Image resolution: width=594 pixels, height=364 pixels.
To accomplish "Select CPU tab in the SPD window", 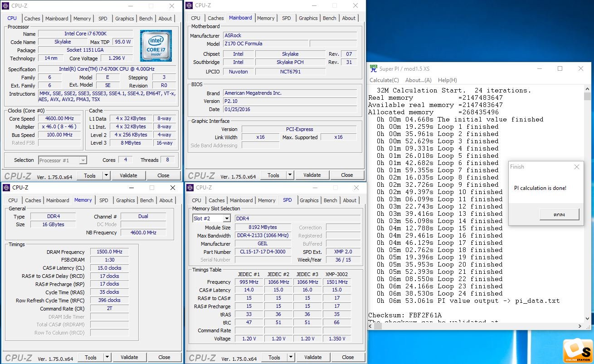I will click(x=197, y=200).
